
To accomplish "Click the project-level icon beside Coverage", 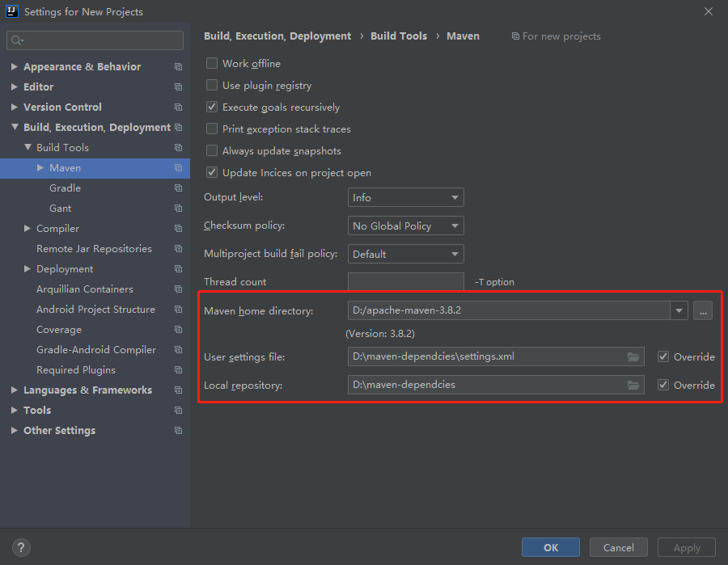I will [x=178, y=329].
